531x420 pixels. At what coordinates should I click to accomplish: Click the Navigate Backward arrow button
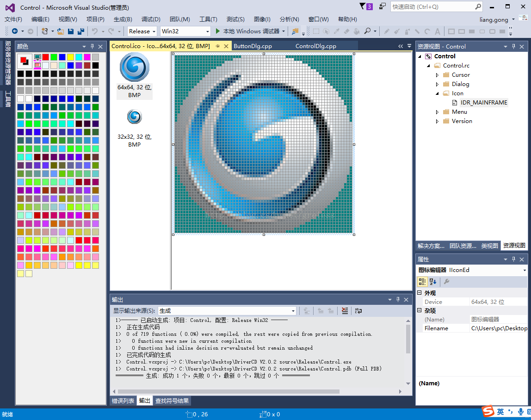coord(14,31)
